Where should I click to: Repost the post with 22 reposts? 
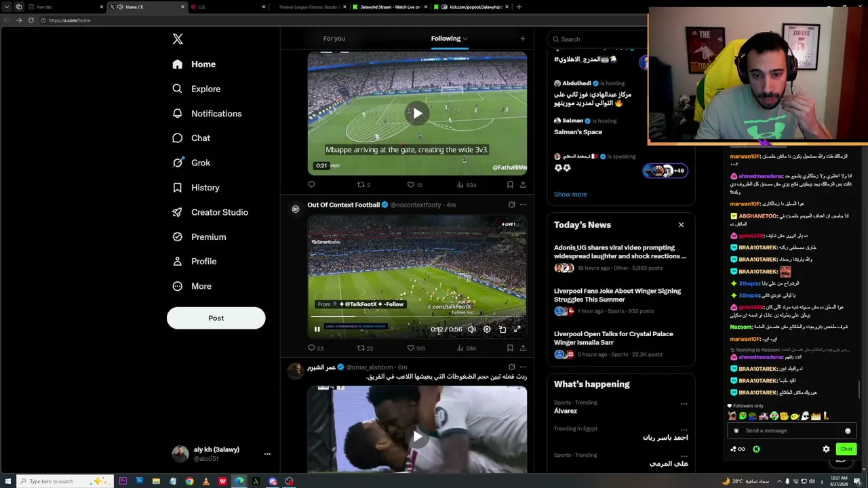pos(365,348)
